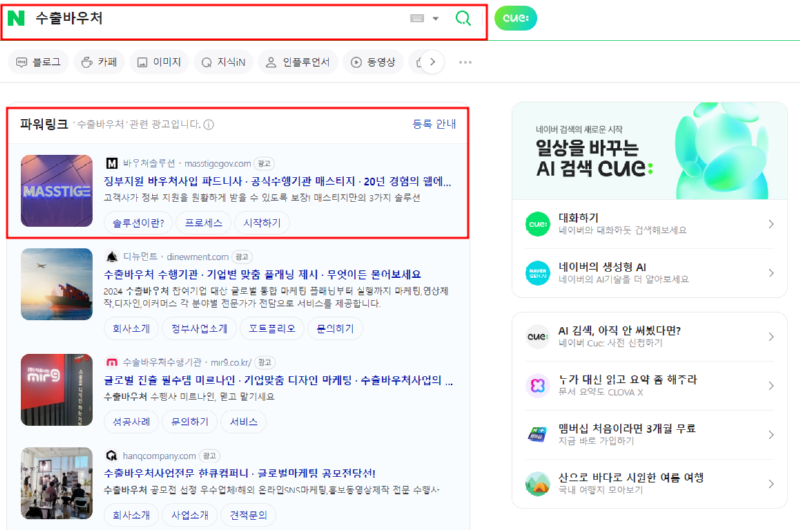Open the three-dot more options menu
Viewport: 800px width, 530px height.
click(465, 62)
